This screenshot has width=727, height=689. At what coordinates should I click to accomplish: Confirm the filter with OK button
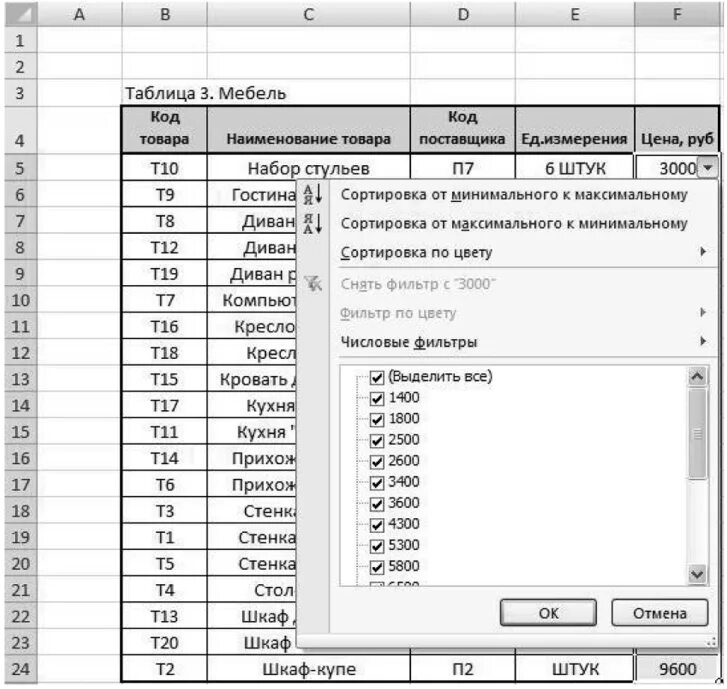[x=548, y=613]
